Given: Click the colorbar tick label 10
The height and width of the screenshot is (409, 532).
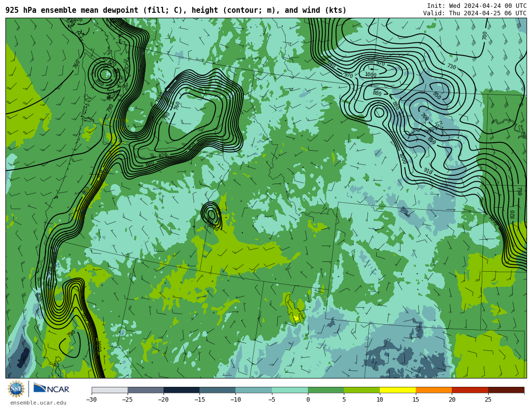Looking at the screenshot, I should pos(380,400).
